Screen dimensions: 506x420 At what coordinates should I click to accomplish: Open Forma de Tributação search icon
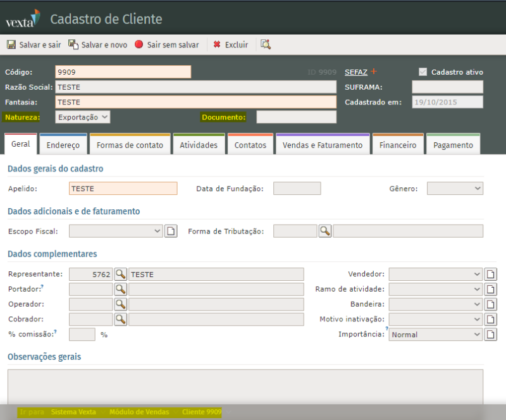[325, 231]
